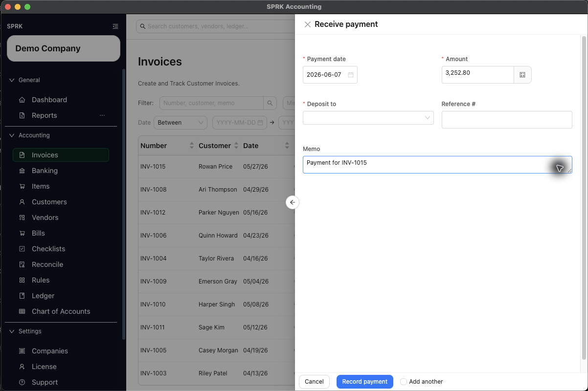Cancel the payment
588x391 pixels.
click(314, 382)
